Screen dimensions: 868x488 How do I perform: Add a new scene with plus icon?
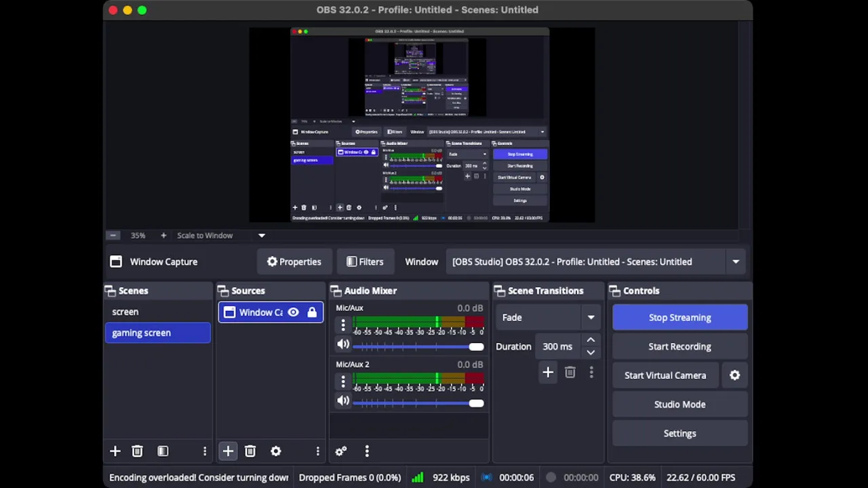[x=115, y=451]
